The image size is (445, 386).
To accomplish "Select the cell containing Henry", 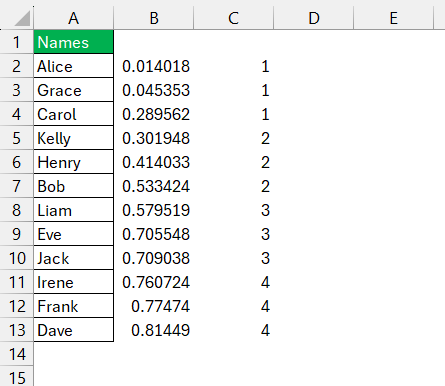I will tap(74, 162).
